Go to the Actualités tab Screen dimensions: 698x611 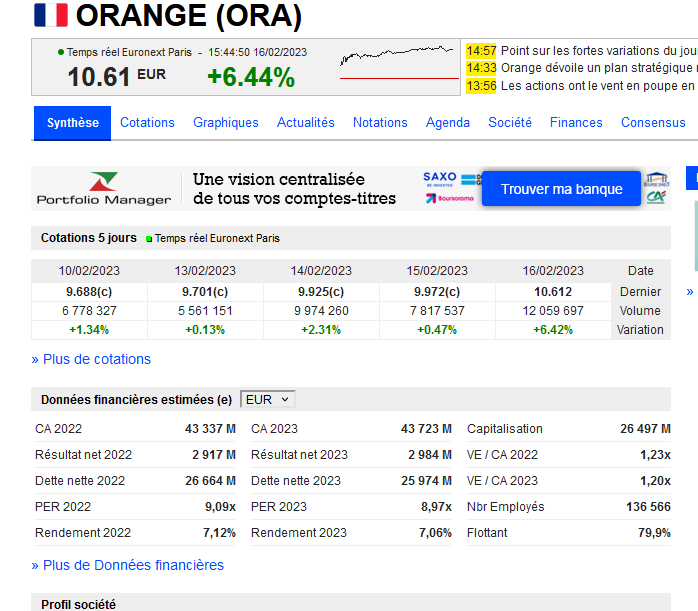tap(306, 123)
